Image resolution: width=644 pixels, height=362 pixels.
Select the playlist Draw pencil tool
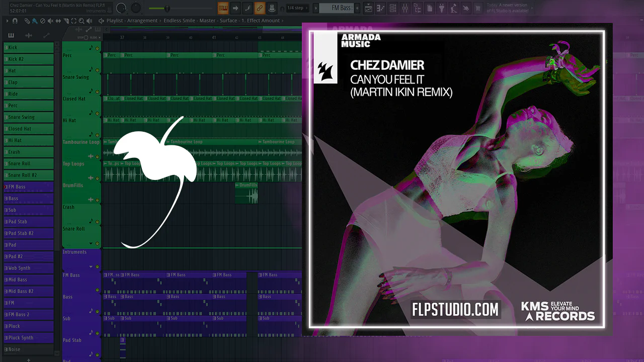[27, 21]
